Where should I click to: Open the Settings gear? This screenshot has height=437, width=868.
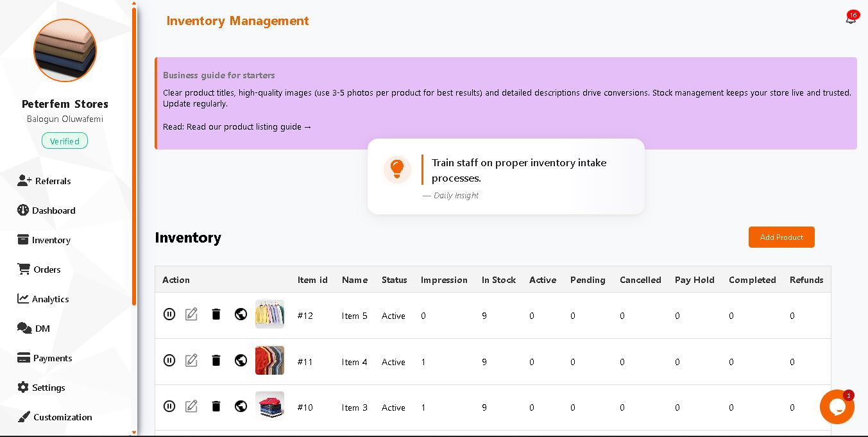click(48, 388)
